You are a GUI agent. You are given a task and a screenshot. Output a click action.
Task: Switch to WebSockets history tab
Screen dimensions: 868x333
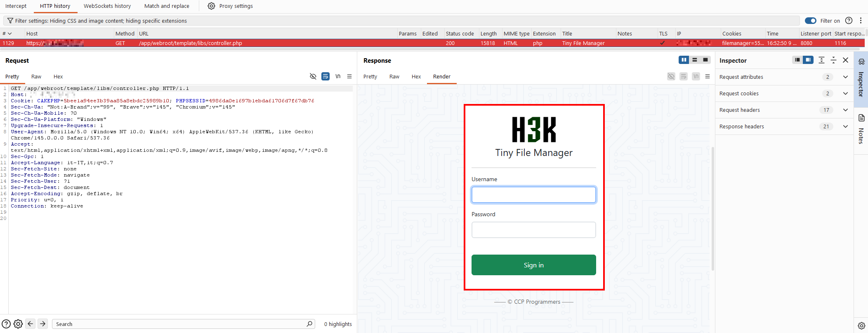click(x=107, y=6)
